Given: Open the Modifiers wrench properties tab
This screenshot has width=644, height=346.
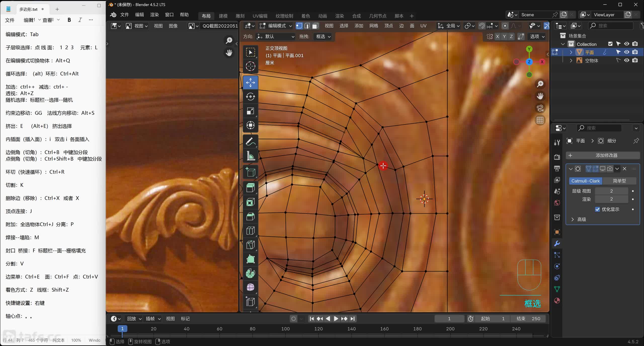Looking at the screenshot, I should (557, 244).
